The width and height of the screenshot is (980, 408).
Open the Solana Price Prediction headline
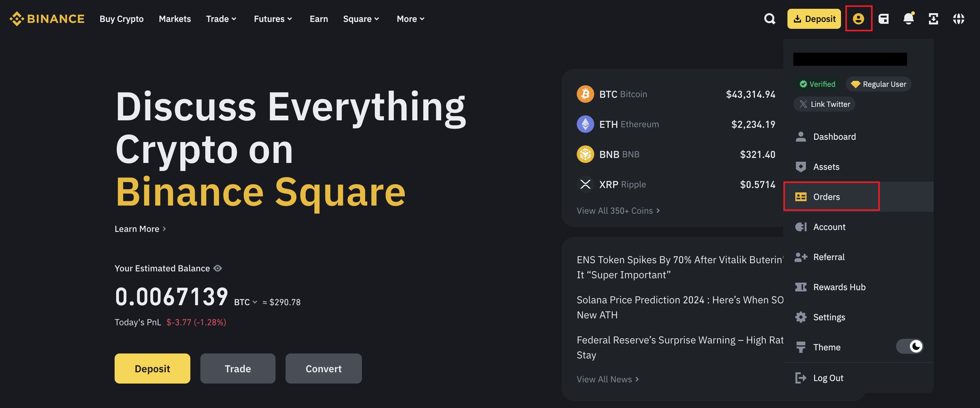680,307
